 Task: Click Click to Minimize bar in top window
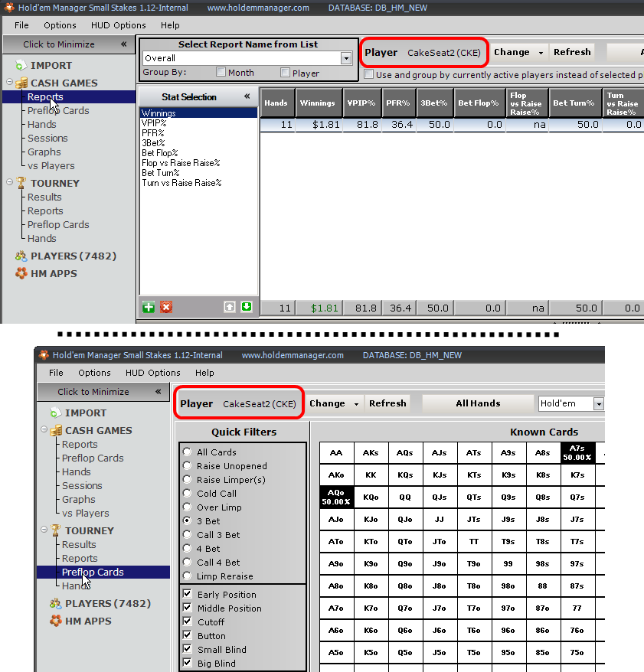(x=68, y=44)
